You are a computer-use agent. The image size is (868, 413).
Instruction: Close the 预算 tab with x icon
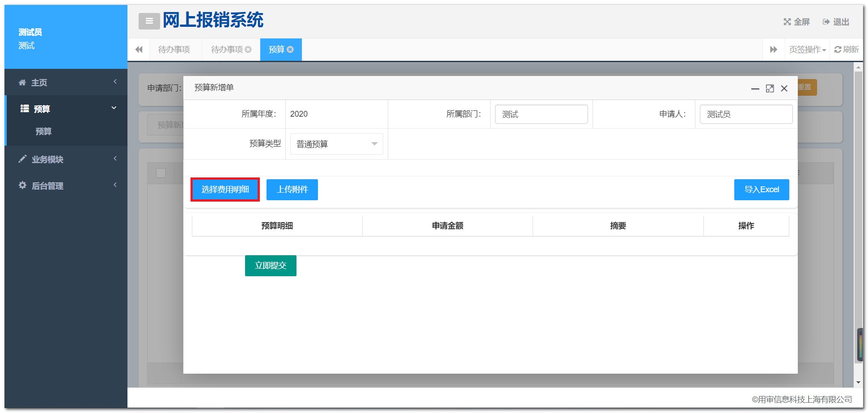point(290,50)
